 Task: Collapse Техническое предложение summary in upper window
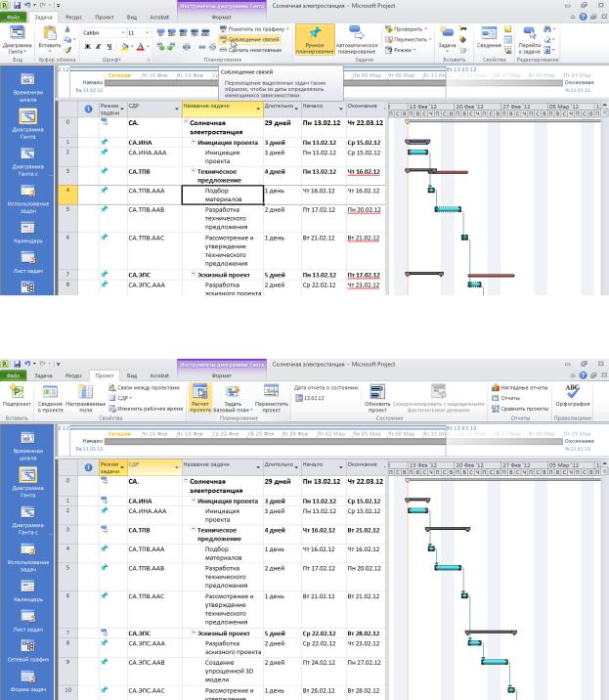[194, 171]
